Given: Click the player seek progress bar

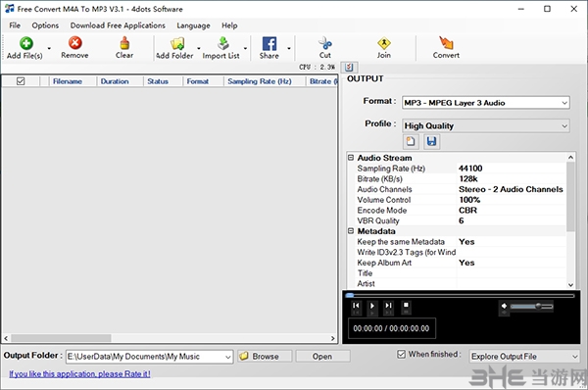Looking at the screenshot, I should (461, 296).
